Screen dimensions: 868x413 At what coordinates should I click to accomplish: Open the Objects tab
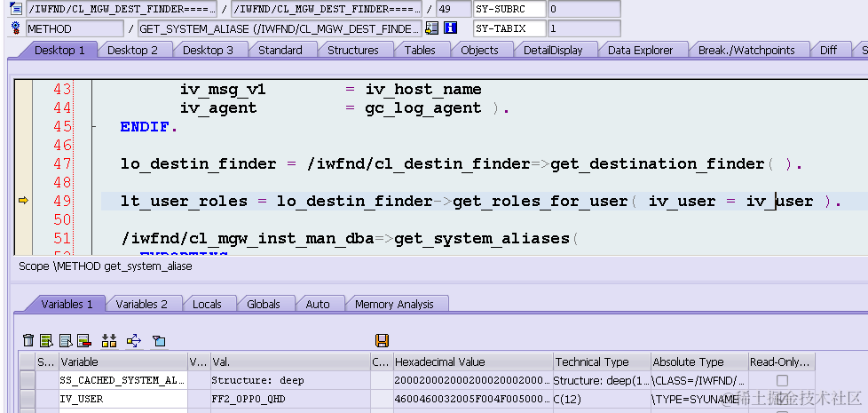[479, 50]
